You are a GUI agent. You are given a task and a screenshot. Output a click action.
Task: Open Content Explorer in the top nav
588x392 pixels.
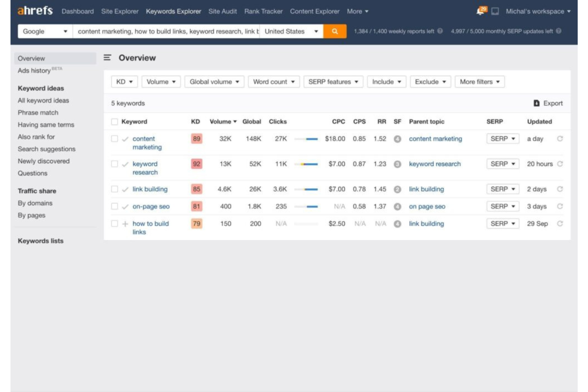(315, 11)
